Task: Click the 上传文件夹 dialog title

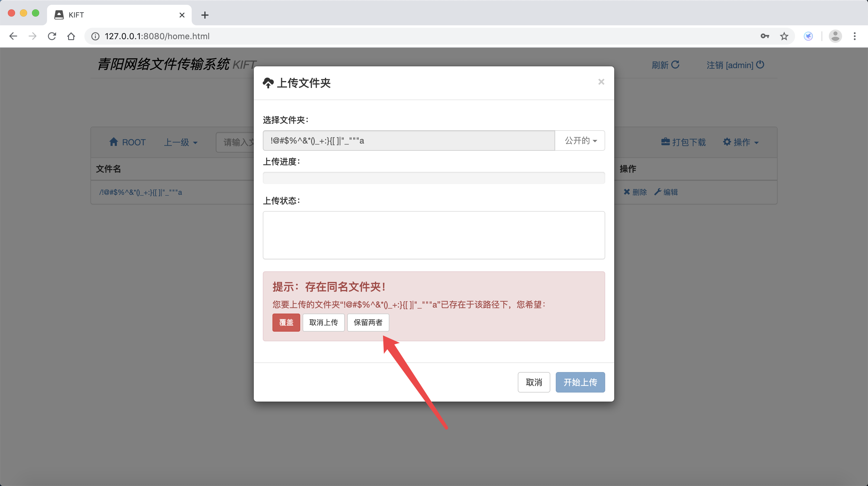Action: coord(303,83)
